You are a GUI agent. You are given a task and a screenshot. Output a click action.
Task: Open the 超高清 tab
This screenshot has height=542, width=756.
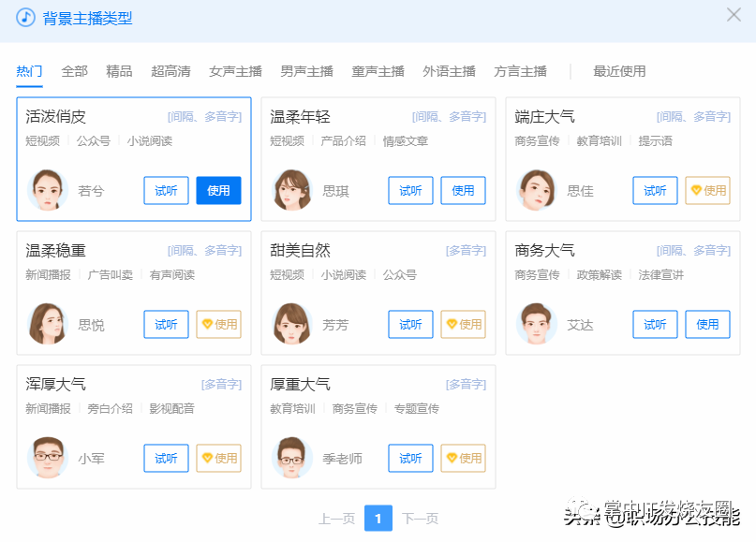click(x=170, y=71)
